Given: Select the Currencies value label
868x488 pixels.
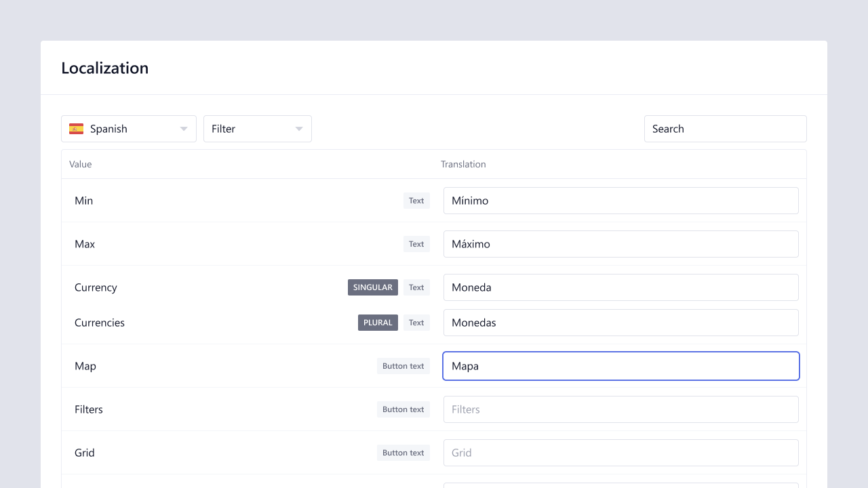Looking at the screenshot, I should point(100,323).
